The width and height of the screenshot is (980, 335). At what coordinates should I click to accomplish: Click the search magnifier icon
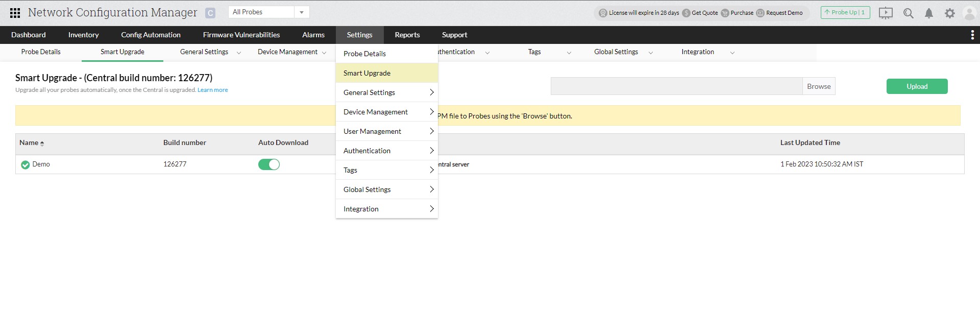pos(908,13)
